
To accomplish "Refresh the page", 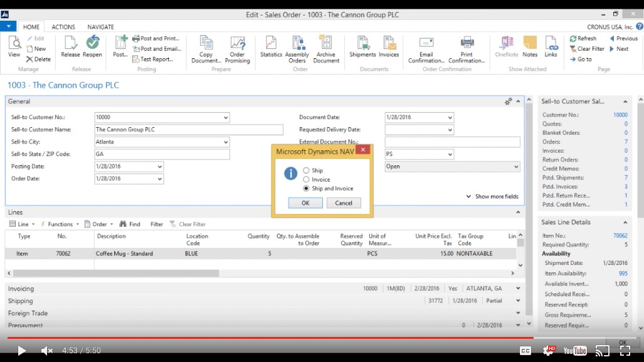I will pyautogui.click(x=583, y=38).
